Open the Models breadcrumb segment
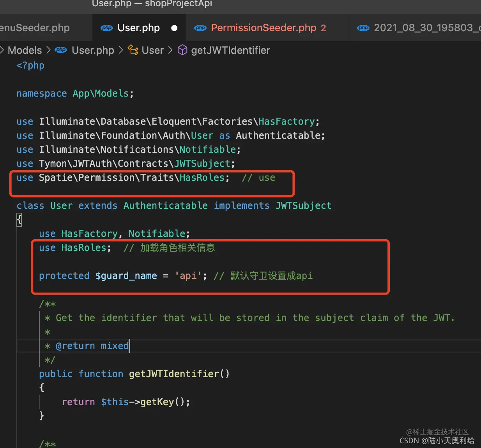 (25, 50)
